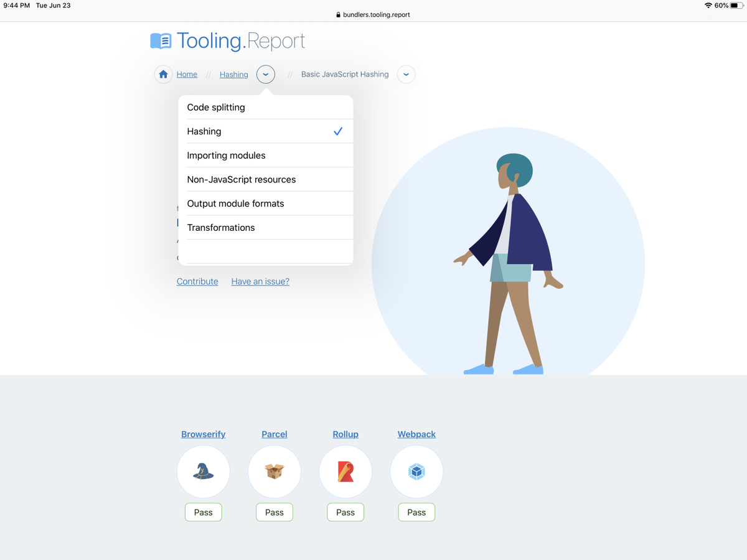The width and height of the screenshot is (747, 560).
Task: Select Output module formats in the dropdown
Action: pyautogui.click(x=235, y=203)
